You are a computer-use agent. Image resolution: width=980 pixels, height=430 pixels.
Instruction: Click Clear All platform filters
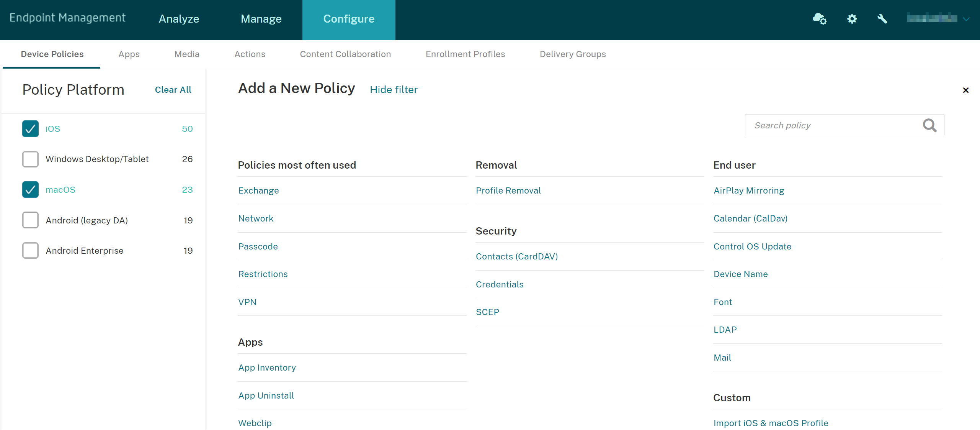click(x=173, y=90)
